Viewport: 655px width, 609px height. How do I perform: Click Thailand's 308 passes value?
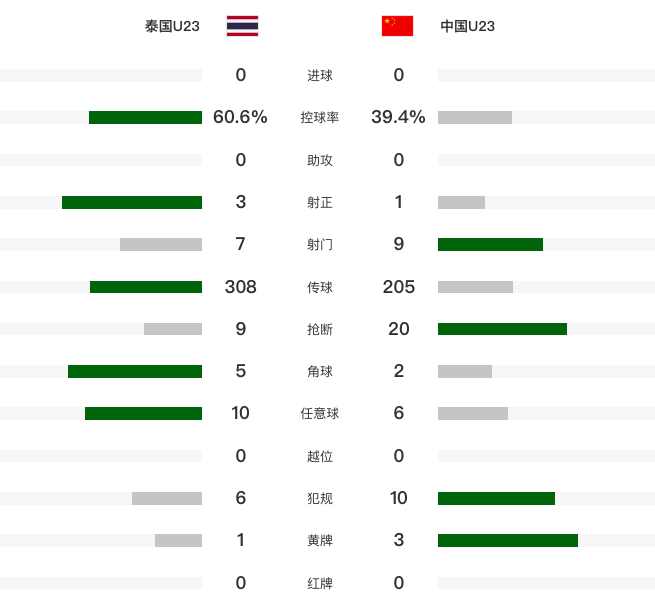click(x=240, y=287)
